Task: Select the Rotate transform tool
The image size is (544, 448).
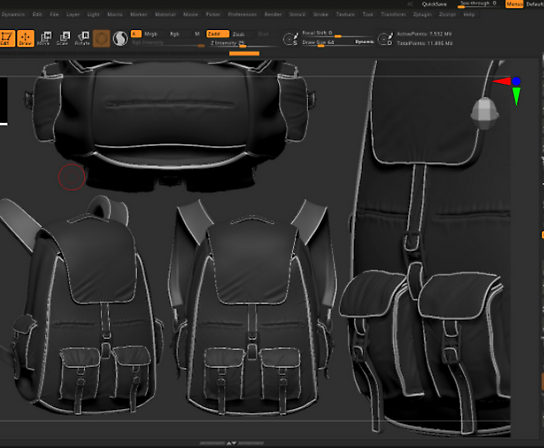Action: pos(83,39)
